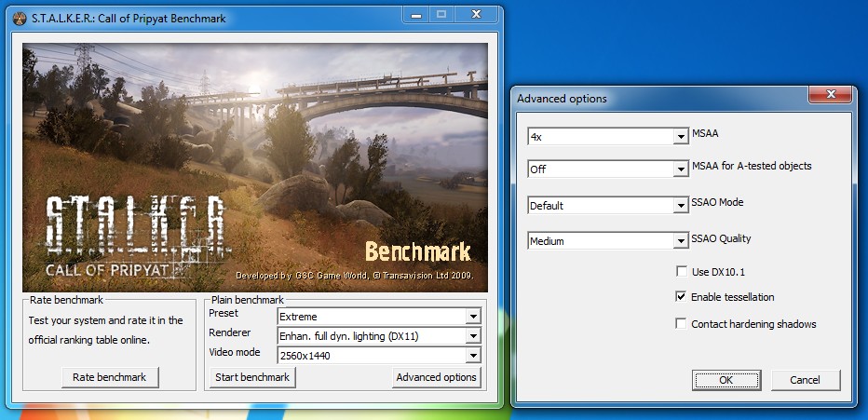This screenshot has height=420, width=868.
Task: Minimize the Call of Pripyat Benchmark window
Action: (x=415, y=14)
